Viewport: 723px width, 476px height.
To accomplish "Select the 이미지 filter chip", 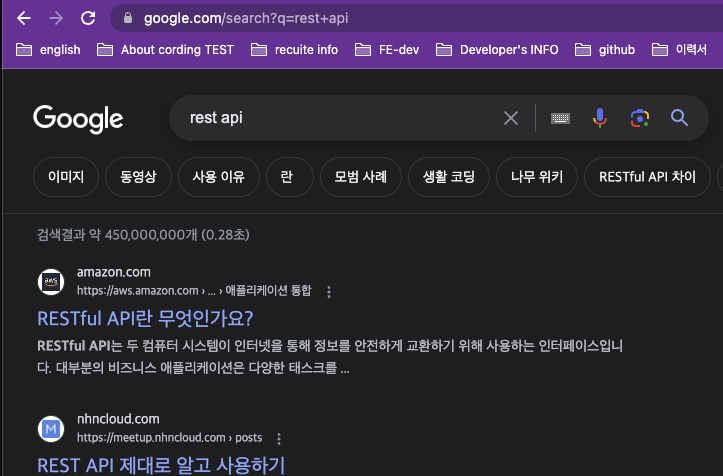I will pos(66,177).
